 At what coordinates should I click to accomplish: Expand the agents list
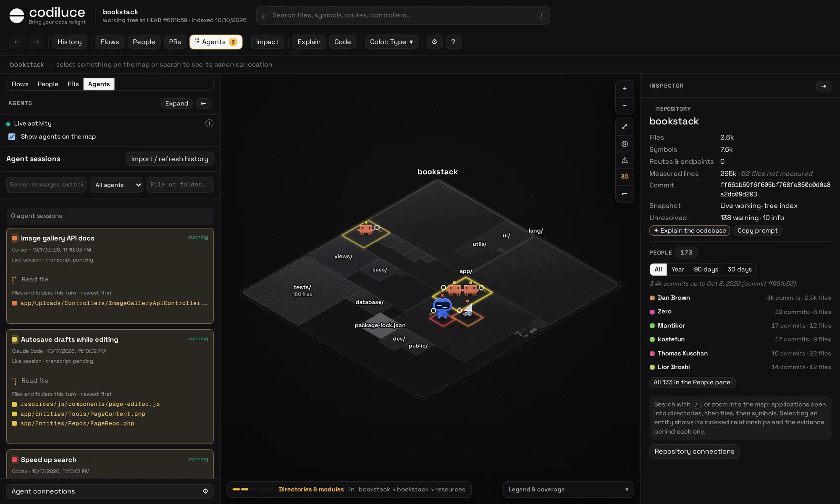177,103
